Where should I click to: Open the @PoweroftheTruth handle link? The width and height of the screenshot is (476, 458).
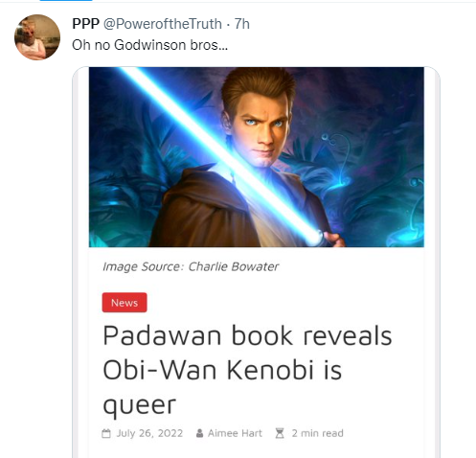163,24
